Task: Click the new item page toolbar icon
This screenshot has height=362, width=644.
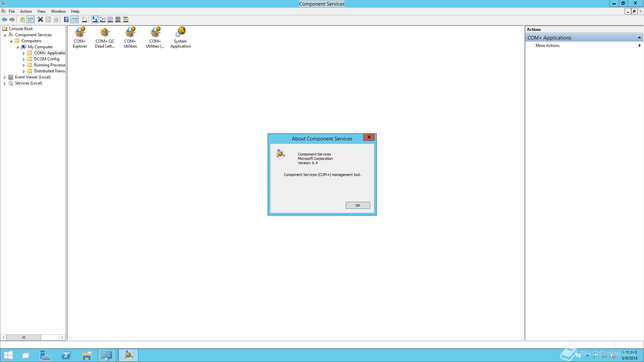Action: coord(84,19)
